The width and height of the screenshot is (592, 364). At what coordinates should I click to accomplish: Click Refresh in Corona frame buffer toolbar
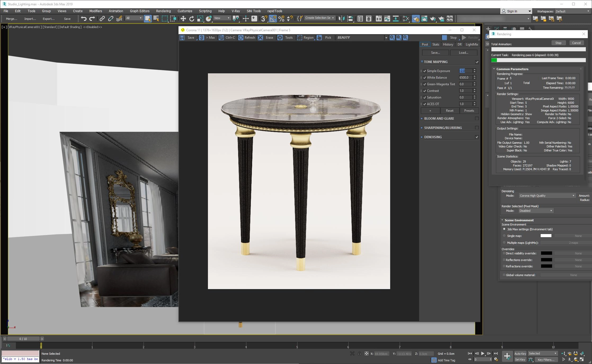[x=247, y=38]
